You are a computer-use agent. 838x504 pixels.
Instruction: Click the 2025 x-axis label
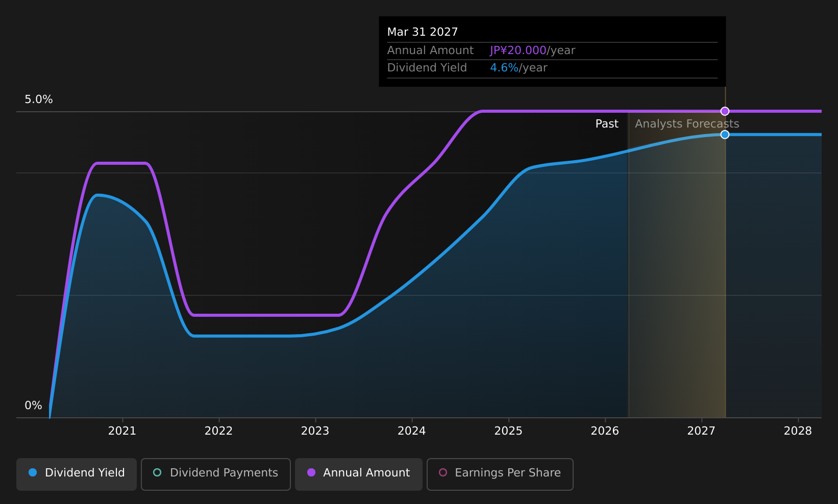click(508, 431)
